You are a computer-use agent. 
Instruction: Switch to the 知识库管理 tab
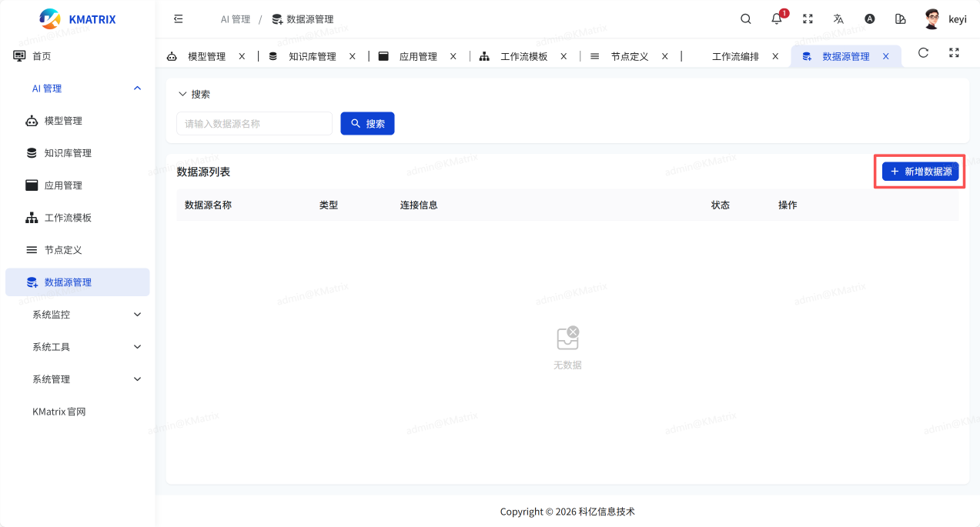tap(312, 56)
